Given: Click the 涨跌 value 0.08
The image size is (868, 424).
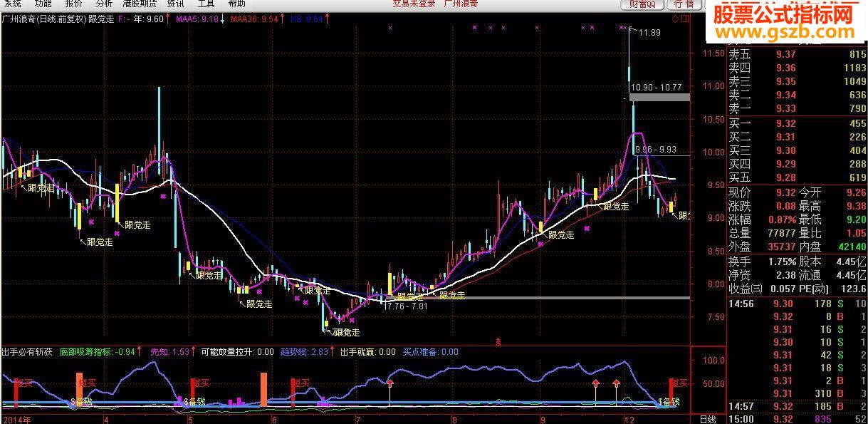Looking at the screenshot, I should (786, 205).
